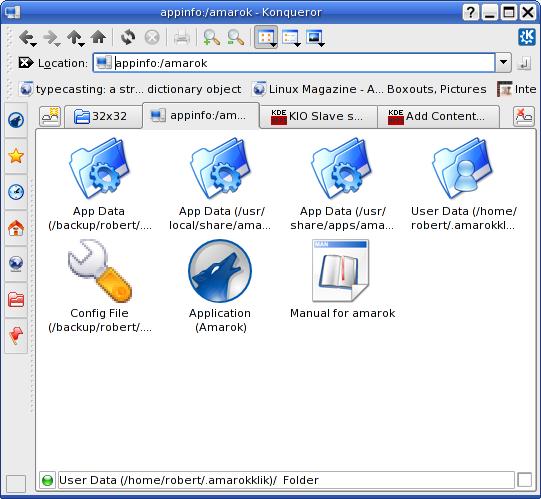Open the Network globe sidebar panel

(16, 264)
